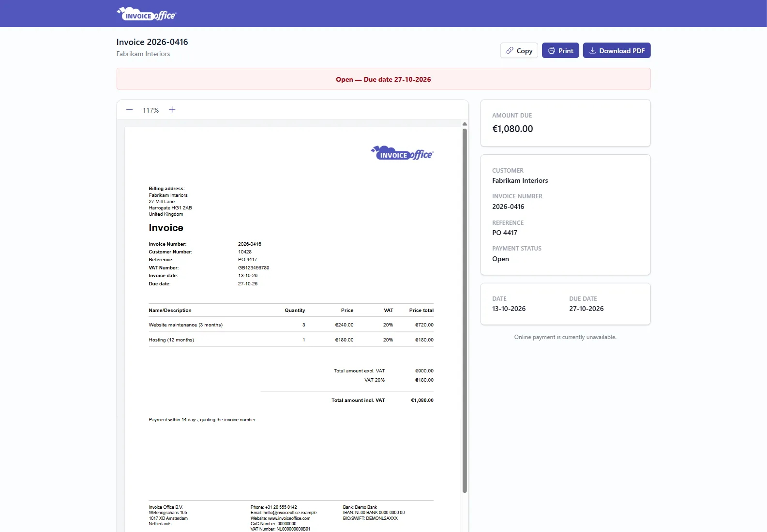The height and width of the screenshot is (532, 767).
Task: Copy the invoice link
Action: coord(519,50)
